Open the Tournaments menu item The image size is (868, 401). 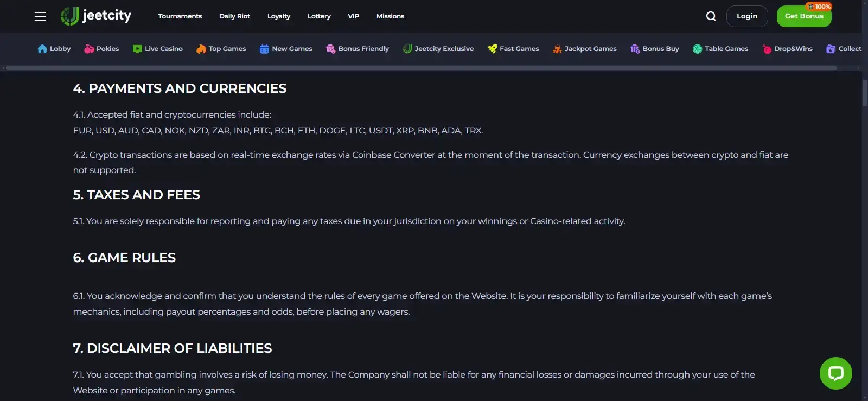(180, 16)
